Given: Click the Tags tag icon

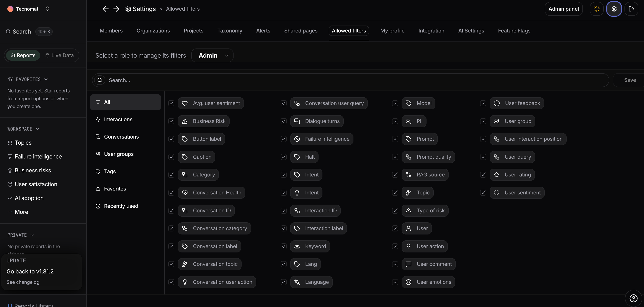Looking at the screenshot, I should tap(98, 171).
